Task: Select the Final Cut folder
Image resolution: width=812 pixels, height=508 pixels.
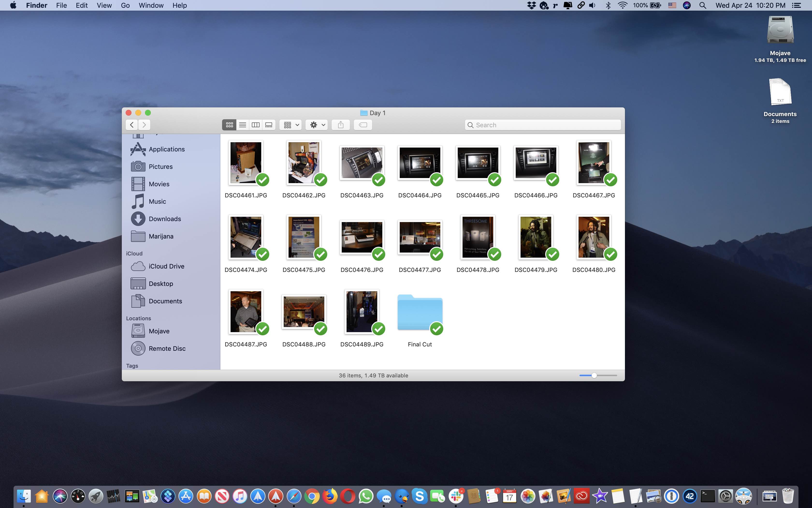Action: [x=420, y=313]
